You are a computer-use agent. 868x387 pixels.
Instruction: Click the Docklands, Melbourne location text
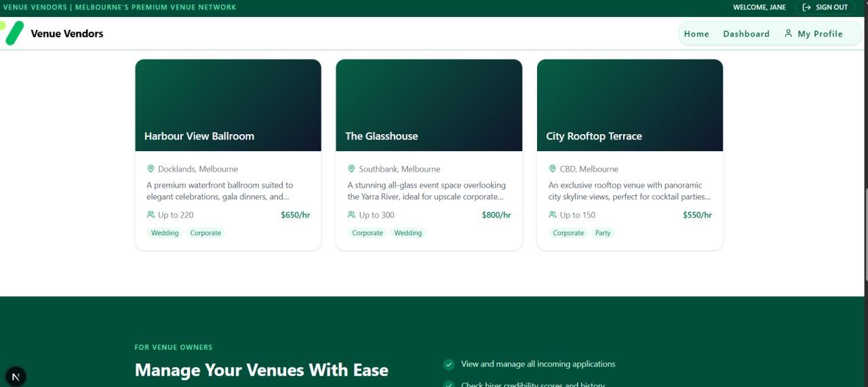tap(198, 169)
